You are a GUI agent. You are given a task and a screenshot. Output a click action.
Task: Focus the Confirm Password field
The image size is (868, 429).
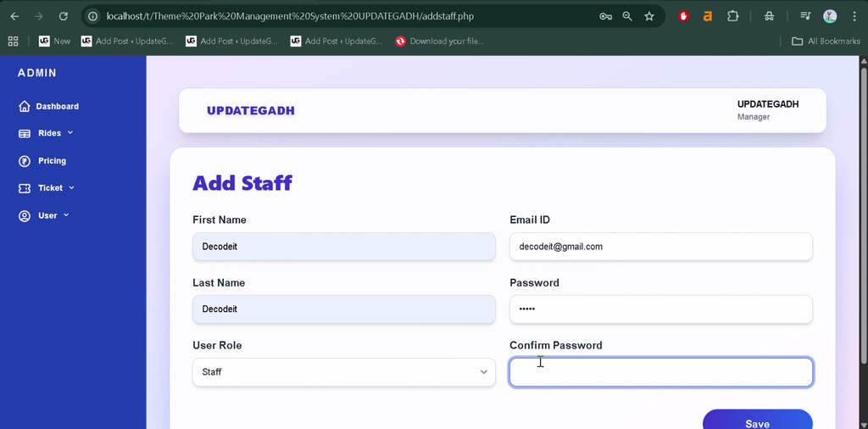coord(661,372)
